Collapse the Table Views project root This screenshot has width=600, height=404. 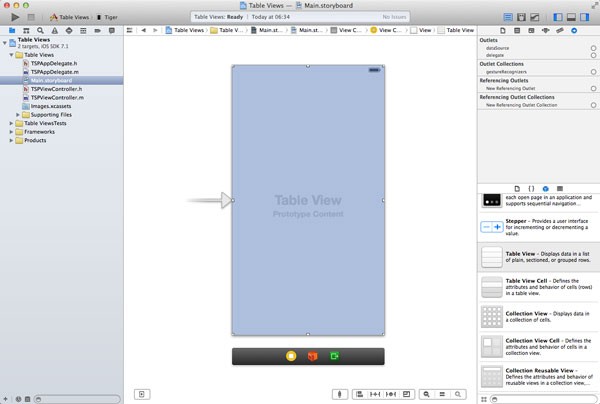coord(5,43)
